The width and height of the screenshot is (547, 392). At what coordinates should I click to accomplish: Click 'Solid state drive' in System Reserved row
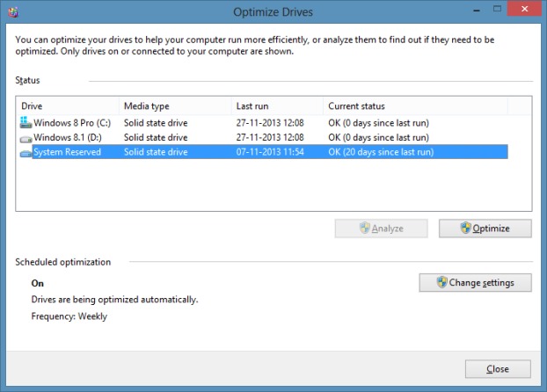(156, 152)
